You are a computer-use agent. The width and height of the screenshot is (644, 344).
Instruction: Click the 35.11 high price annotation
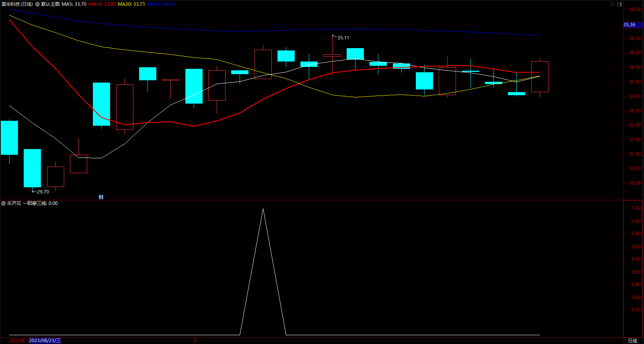click(x=343, y=38)
